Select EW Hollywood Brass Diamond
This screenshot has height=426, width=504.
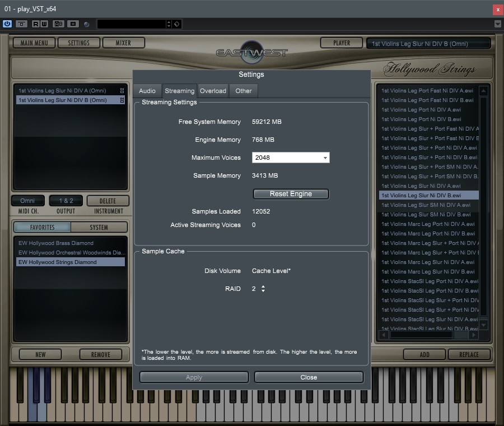[71, 243]
